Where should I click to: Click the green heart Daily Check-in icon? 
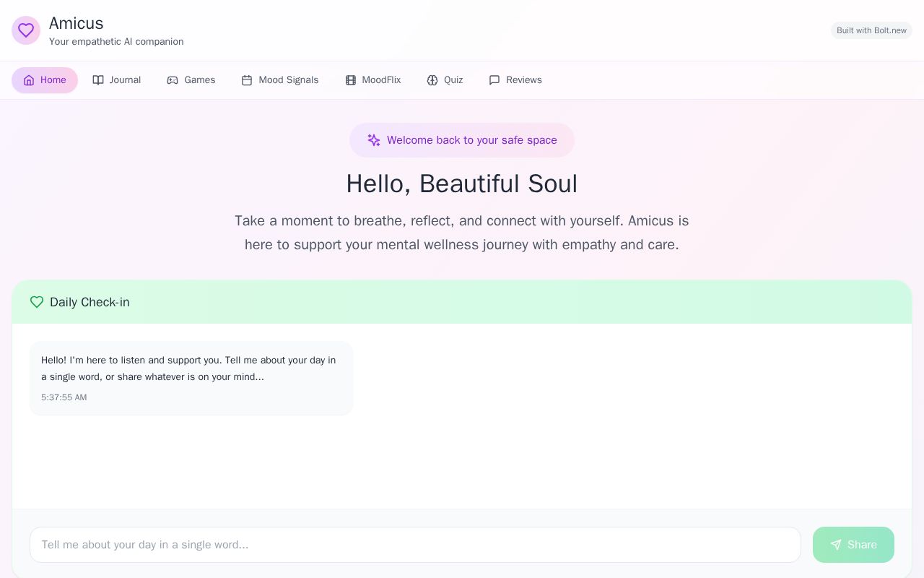tap(37, 302)
